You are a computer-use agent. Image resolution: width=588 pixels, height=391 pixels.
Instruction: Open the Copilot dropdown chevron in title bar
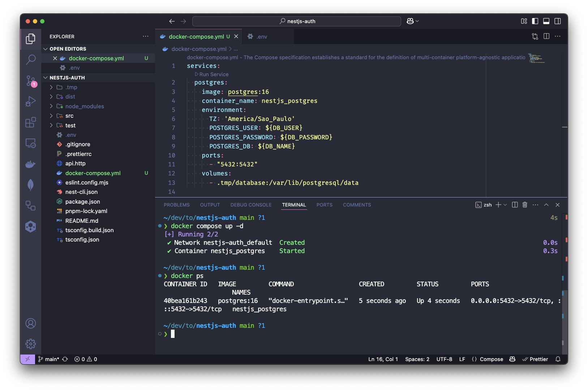[x=417, y=21]
